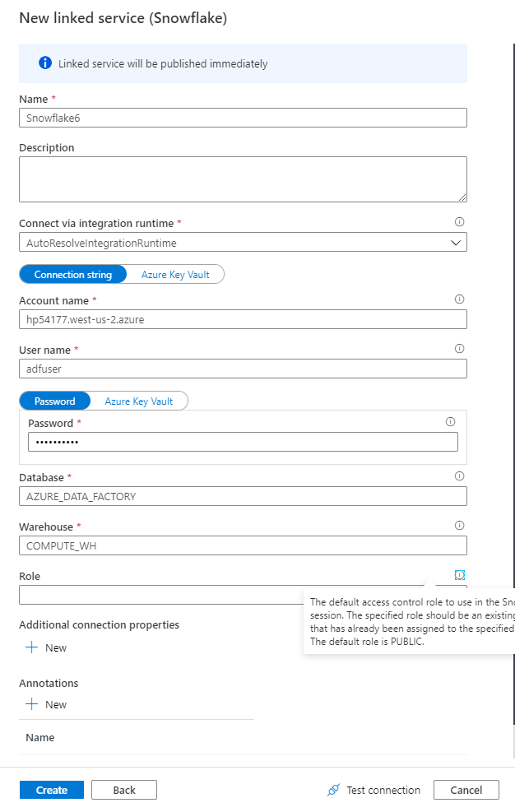
Task: Click the Role info icon
Action: 459,574
